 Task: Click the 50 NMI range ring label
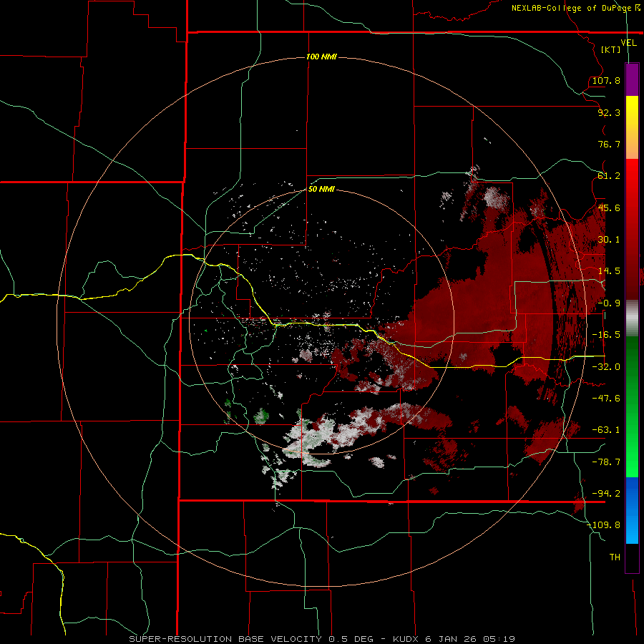click(321, 189)
